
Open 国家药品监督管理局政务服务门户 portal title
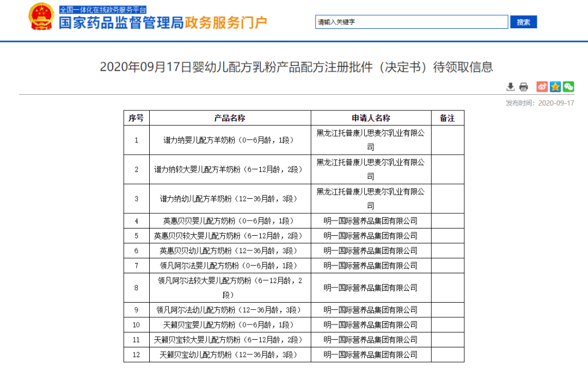click(163, 23)
